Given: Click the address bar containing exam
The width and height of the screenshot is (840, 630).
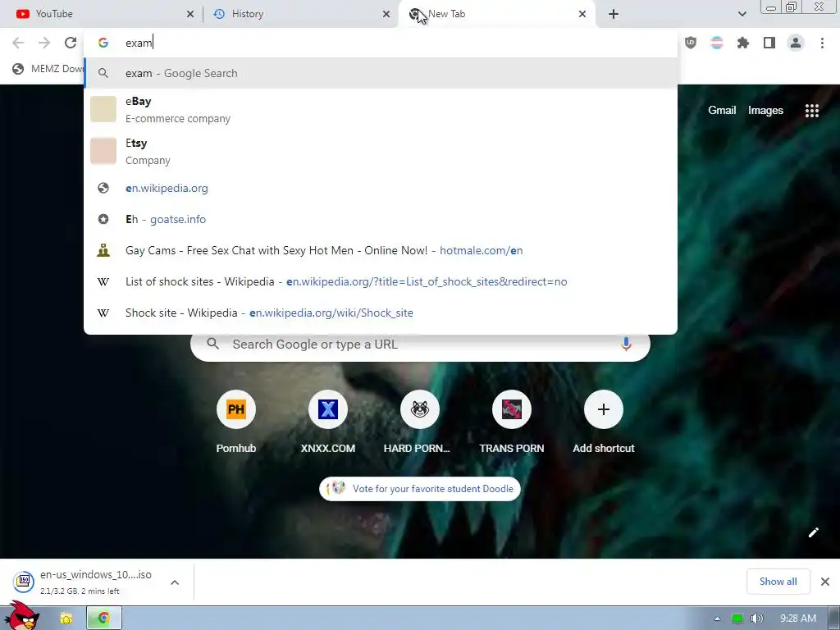Looking at the screenshot, I should (x=381, y=43).
